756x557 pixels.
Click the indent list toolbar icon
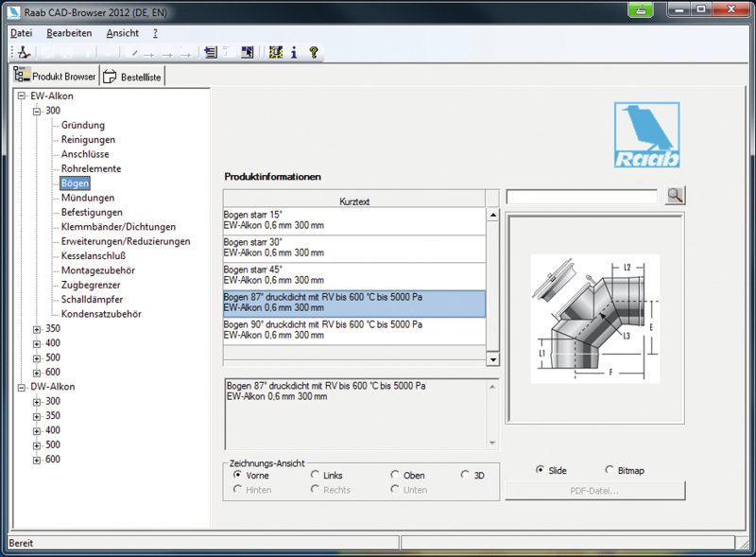click(x=210, y=52)
